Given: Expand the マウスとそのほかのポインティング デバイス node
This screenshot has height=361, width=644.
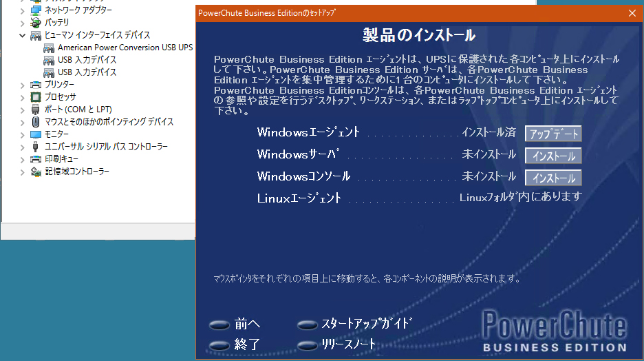Looking at the screenshot, I should pos(23,122).
